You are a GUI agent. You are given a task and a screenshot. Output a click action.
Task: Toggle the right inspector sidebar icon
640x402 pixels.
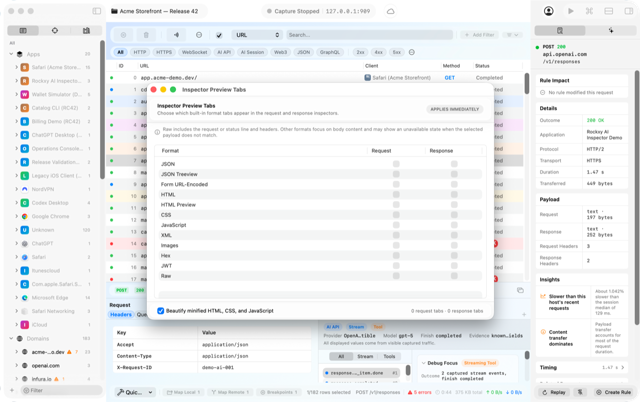click(x=629, y=11)
